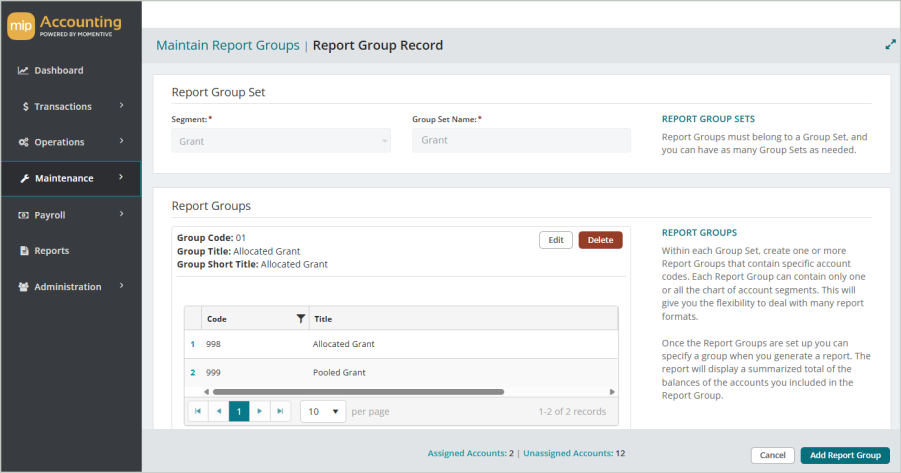Select page 1 in the pager

(239, 411)
